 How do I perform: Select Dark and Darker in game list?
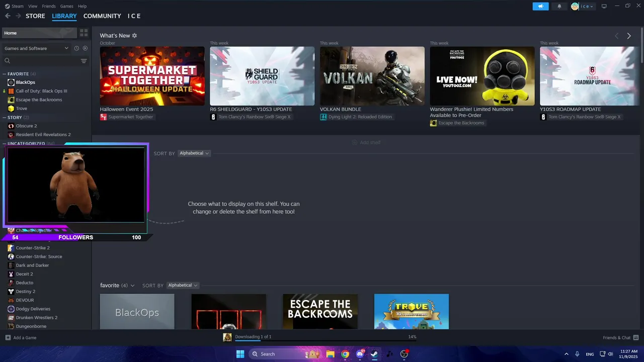pos(33,265)
